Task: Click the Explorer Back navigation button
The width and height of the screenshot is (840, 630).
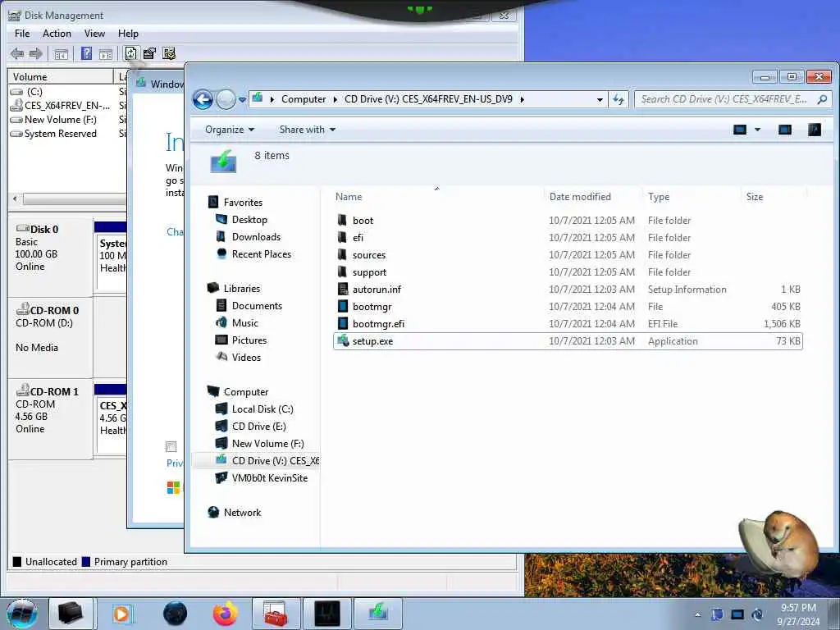Action: point(203,99)
